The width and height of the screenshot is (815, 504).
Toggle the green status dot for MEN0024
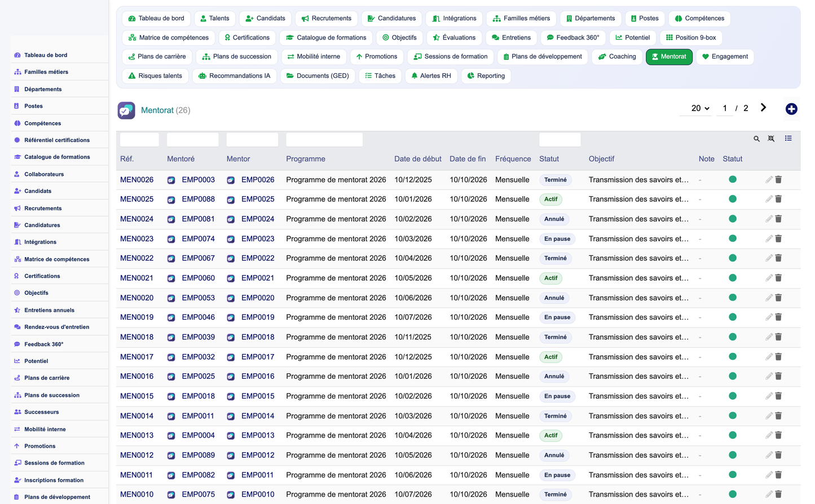(x=733, y=219)
